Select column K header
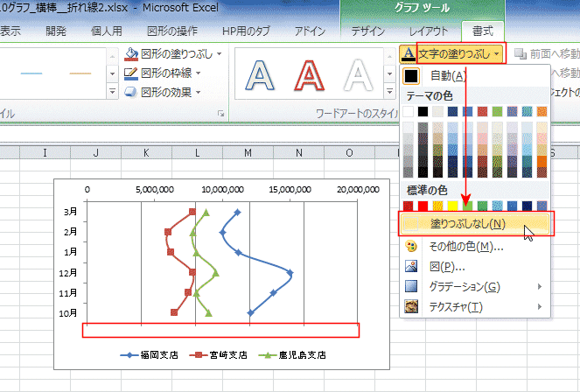 coord(145,154)
